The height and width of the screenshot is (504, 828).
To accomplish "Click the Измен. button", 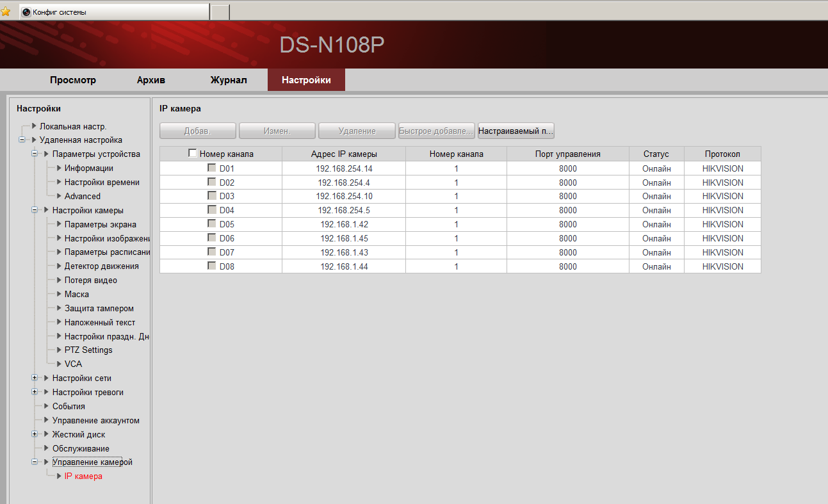I will [x=277, y=131].
